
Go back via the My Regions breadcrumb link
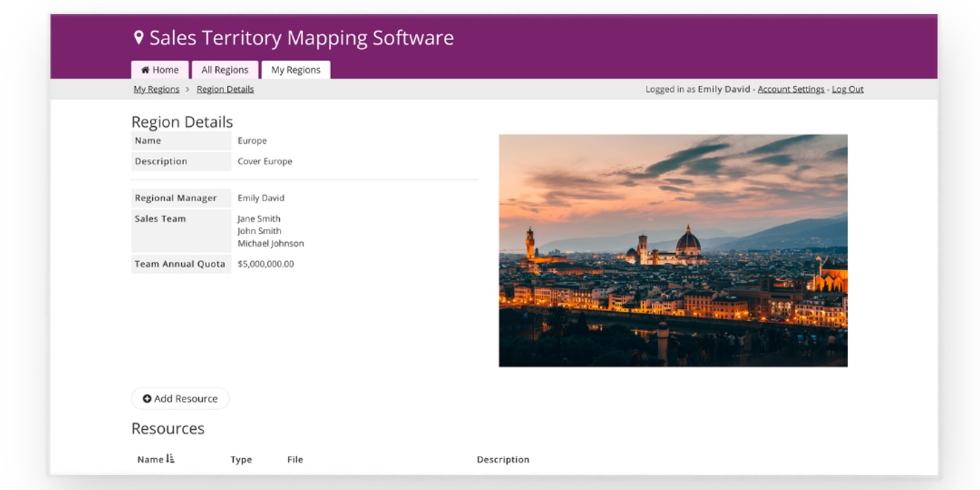(x=157, y=89)
